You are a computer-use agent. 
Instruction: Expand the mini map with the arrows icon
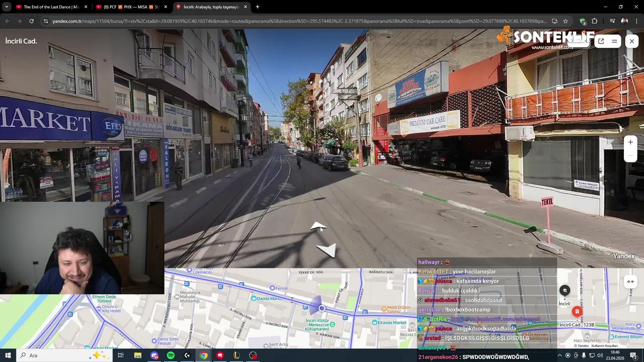(630, 282)
